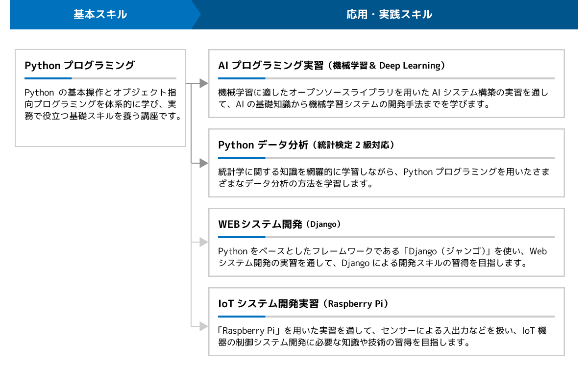Click the Python プログラミング description paragraph
Image resolution: width=588 pixels, height=368 pixels.
(103, 104)
